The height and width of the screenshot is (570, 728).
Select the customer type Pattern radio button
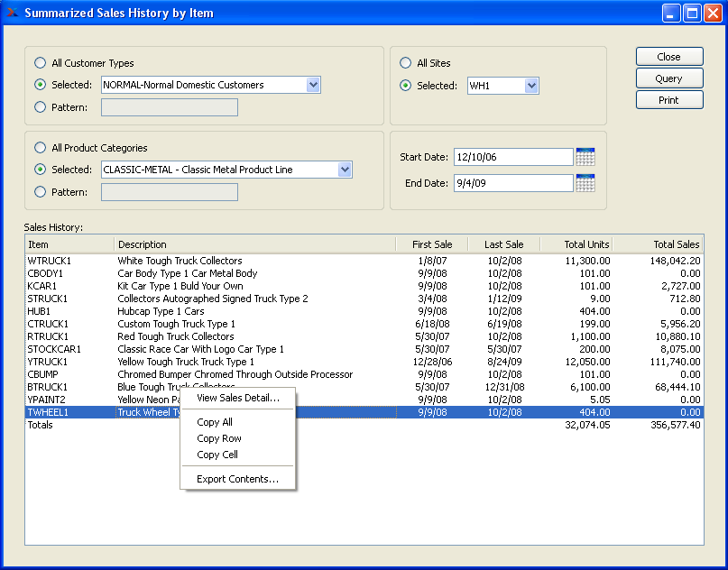coord(40,107)
